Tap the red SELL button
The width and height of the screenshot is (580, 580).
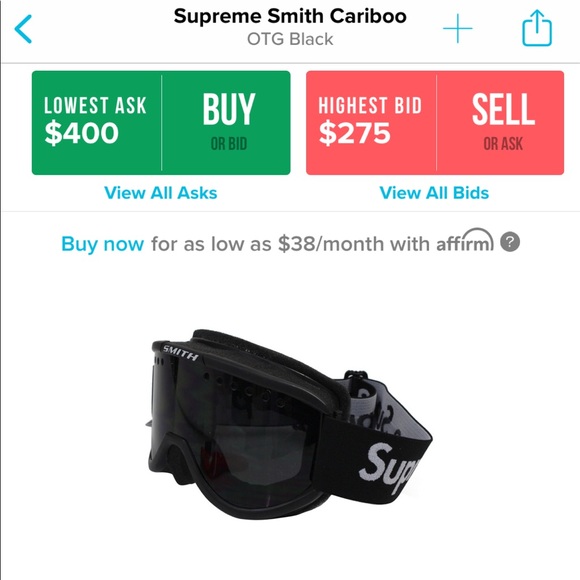[x=500, y=123]
